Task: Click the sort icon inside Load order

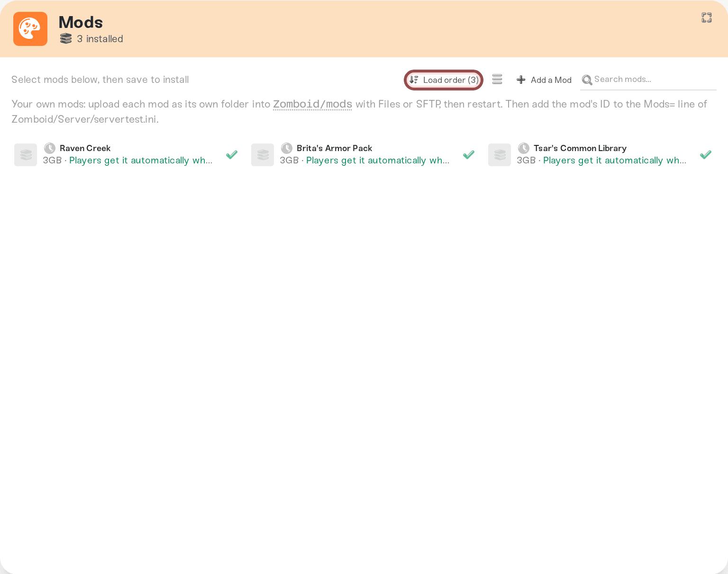Action: 414,80
